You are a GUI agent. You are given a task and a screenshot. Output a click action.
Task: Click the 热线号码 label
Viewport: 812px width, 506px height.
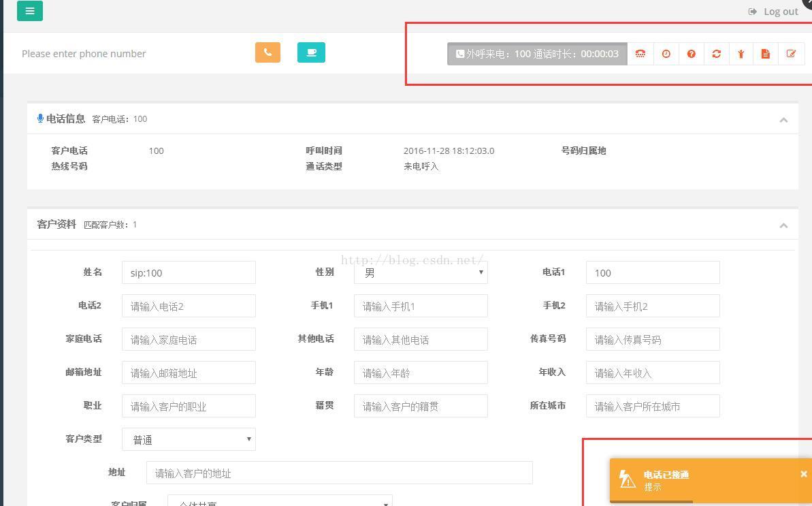[69, 166]
